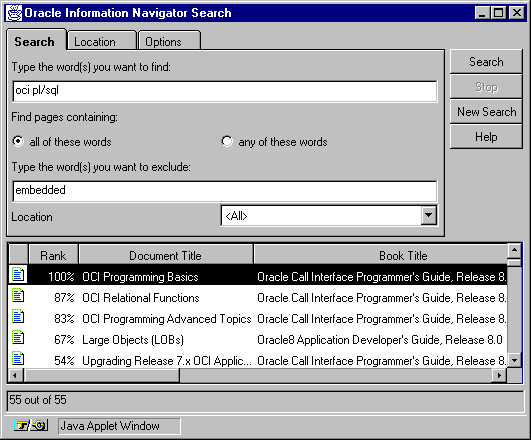The width and height of the screenshot is (531, 440).
Task: Select 'Upgrading Release 7.x OCI Applic...' result
Action: pos(167,361)
